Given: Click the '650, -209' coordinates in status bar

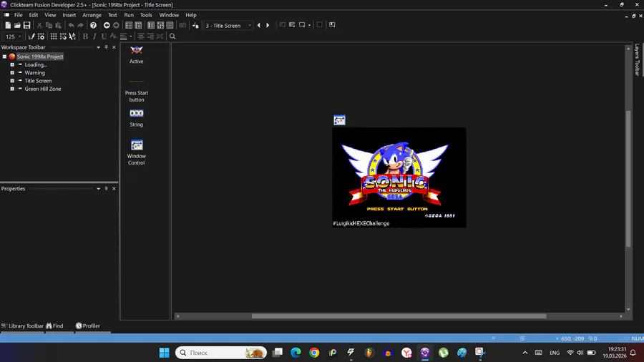Looking at the screenshot, I should coord(572,338).
